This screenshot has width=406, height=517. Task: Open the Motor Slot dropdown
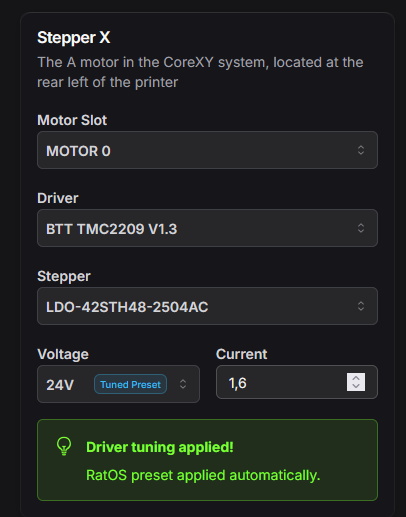(x=207, y=150)
